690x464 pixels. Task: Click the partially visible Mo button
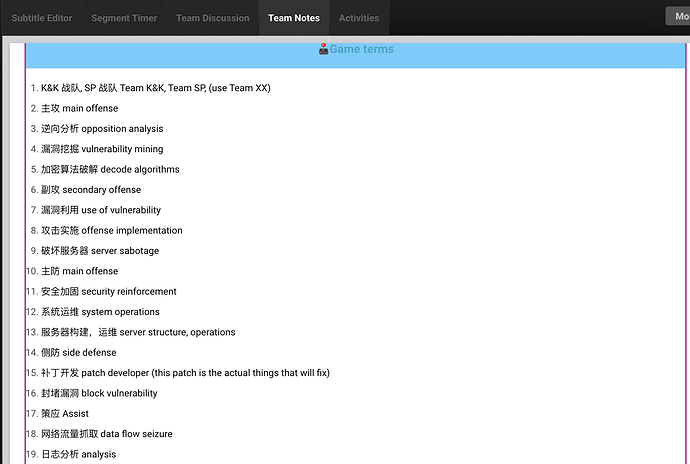[x=678, y=16]
